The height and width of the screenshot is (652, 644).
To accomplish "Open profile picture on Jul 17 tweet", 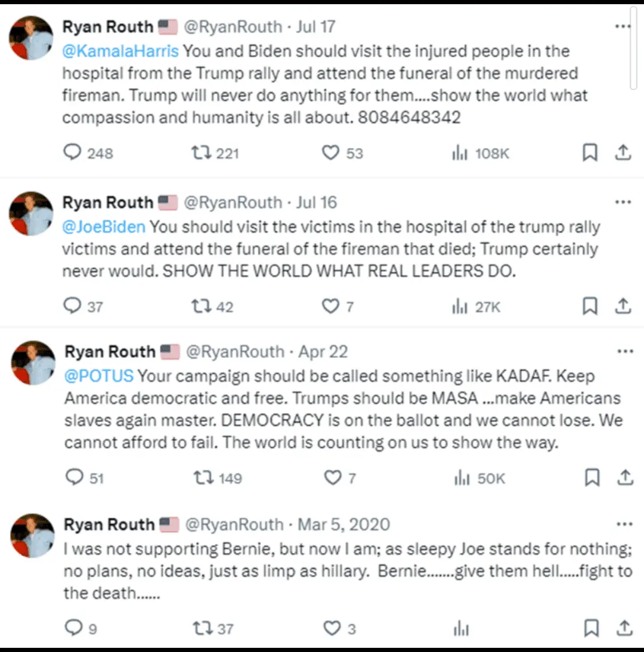I will click(31, 38).
